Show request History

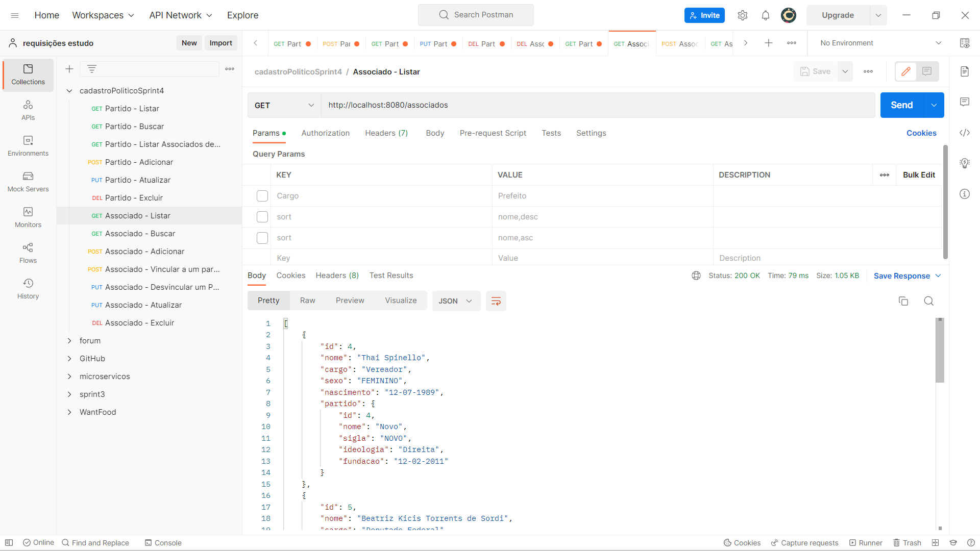[x=28, y=288]
